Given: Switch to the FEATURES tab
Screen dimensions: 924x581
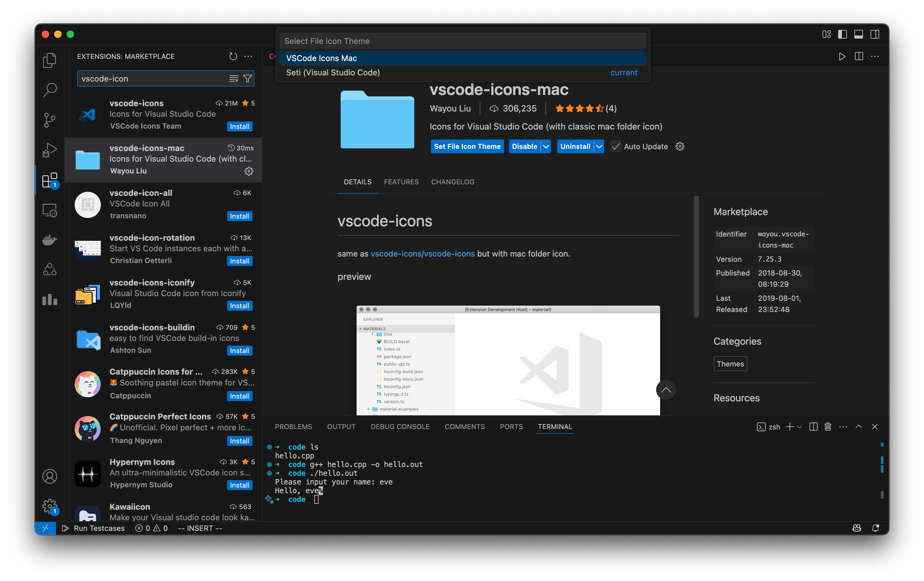Looking at the screenshot, I should click(401, 182).
